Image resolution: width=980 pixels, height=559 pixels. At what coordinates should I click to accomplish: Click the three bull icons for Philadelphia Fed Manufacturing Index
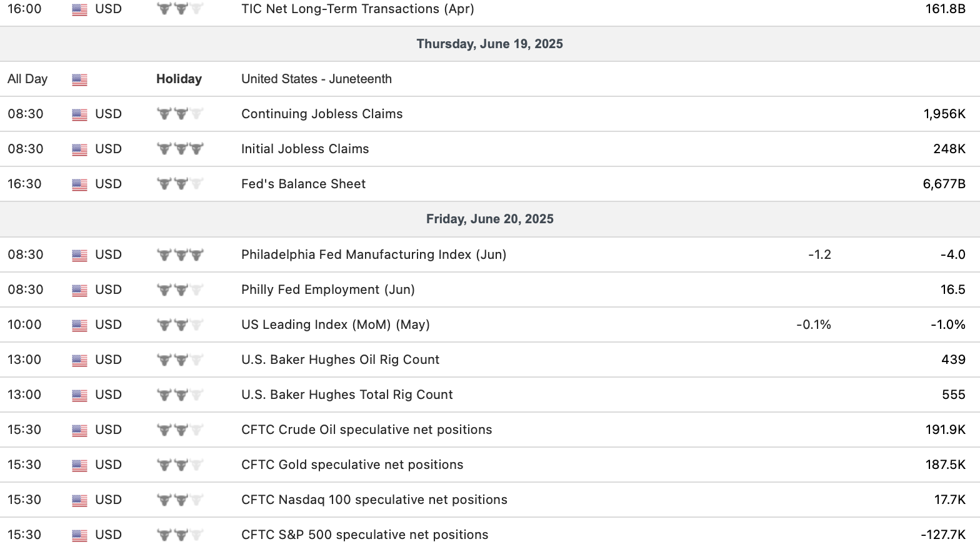(180, 254)
